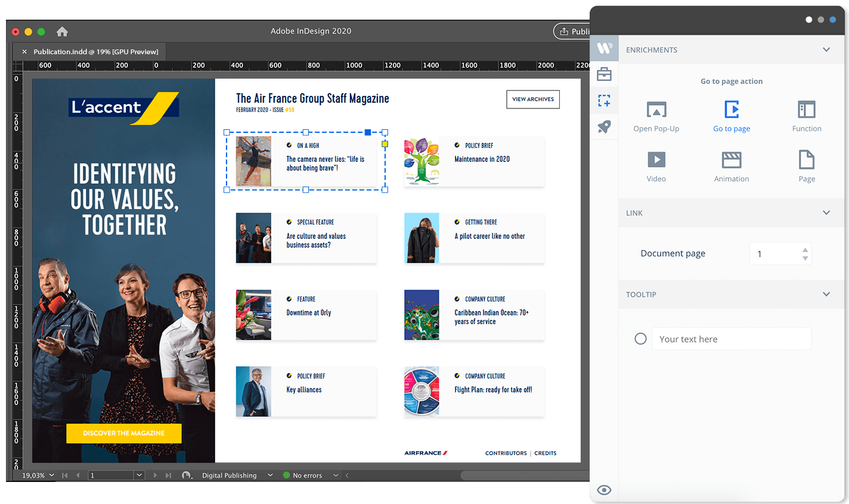Screen dimensions: 849x504
Task: Toggle the eye preview icon
Action: (x=604, y=490)
